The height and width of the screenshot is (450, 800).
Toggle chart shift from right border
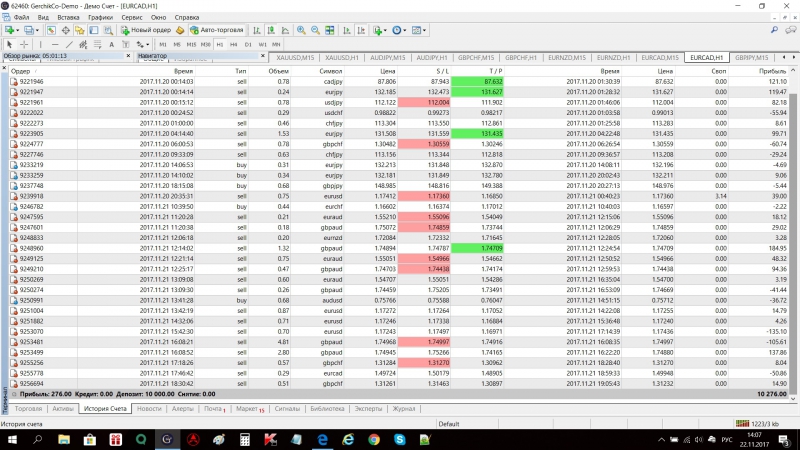pos(361,30)
